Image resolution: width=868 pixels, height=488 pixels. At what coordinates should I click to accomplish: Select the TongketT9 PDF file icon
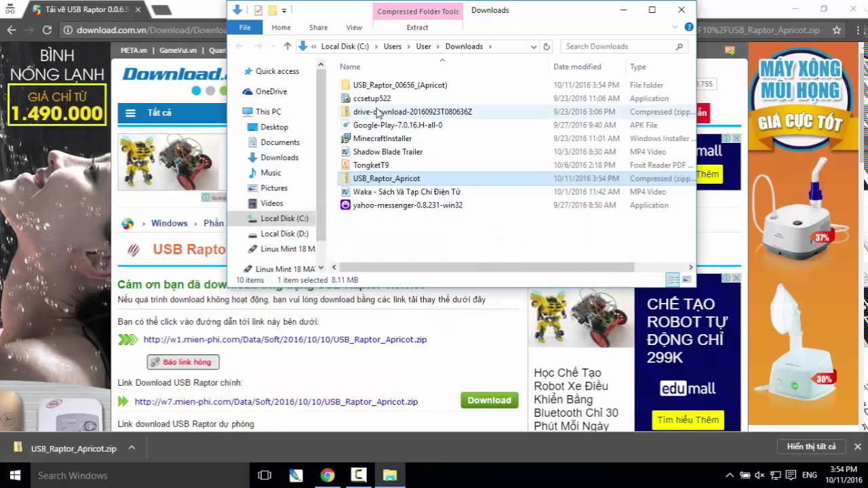[x=345, y=165]
